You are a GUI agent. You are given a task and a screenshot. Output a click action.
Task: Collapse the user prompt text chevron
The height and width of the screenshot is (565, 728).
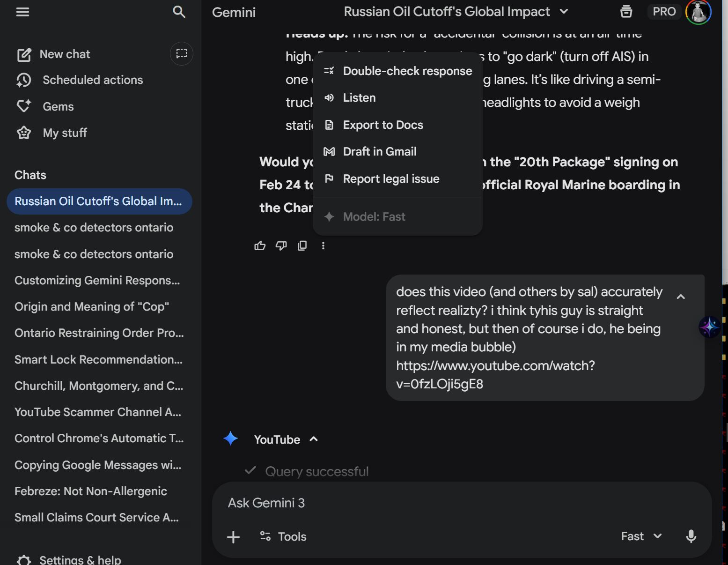click(x=681, y=297)
